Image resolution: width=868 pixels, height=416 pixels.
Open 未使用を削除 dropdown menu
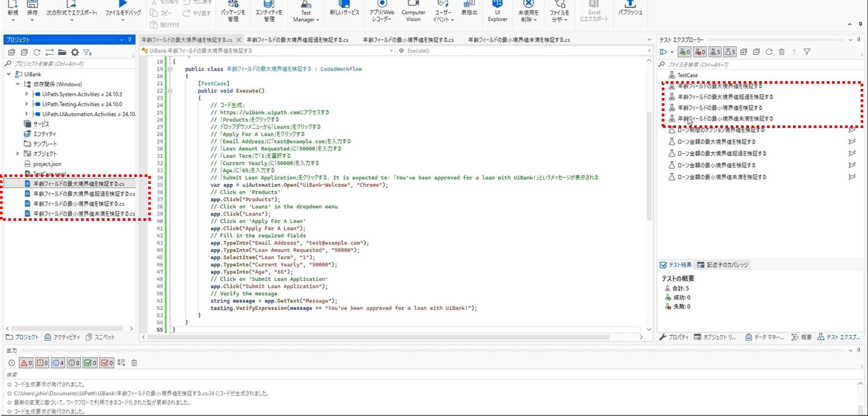(528, 12)
